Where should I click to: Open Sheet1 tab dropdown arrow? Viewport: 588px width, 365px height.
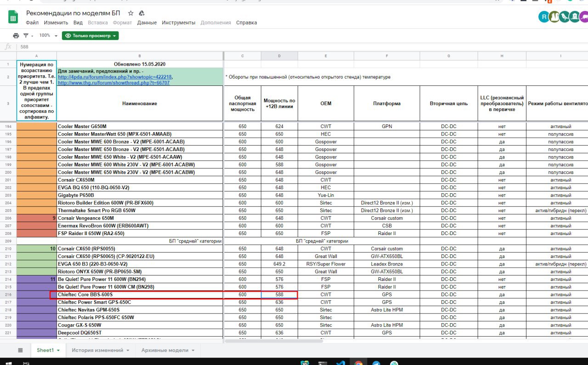click(59, 350)
